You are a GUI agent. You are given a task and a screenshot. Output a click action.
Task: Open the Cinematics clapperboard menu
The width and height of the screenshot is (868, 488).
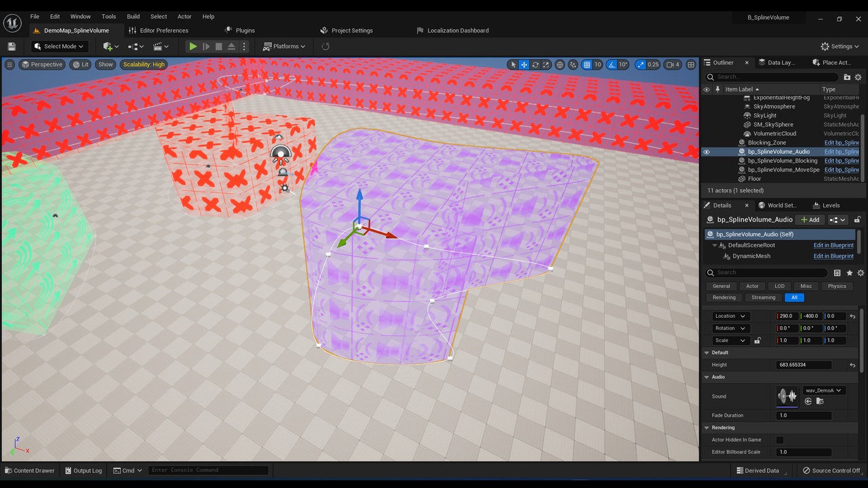pyautogui.click(x=161, y=46)
